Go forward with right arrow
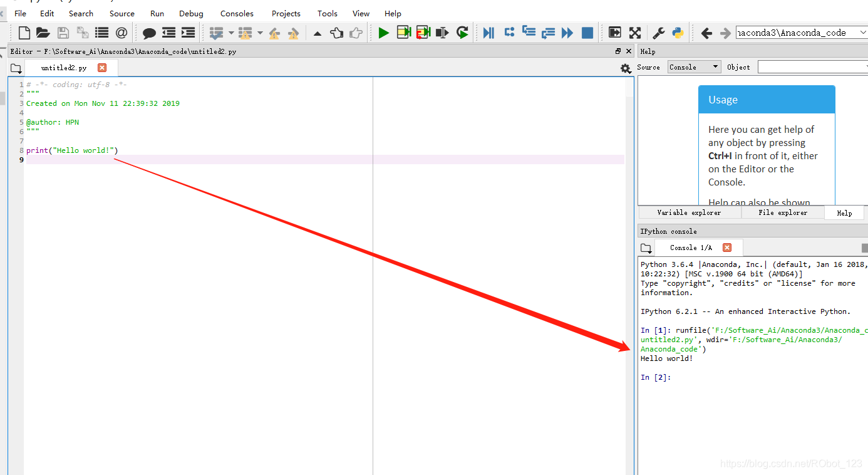Screen dimensions: 868x475 tap(725, 33)
